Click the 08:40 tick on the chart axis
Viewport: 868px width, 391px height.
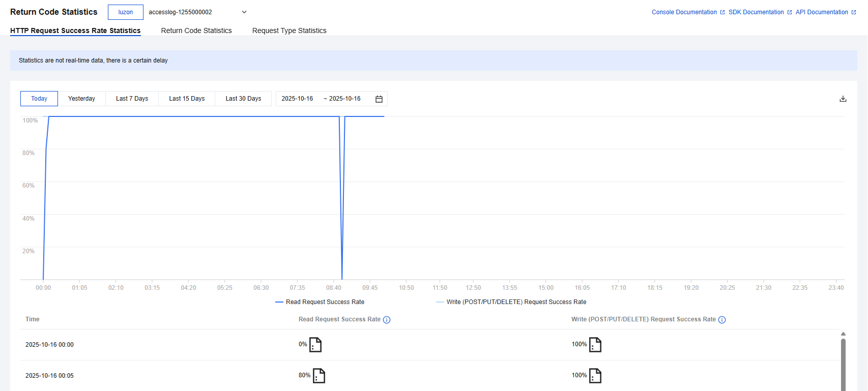[334, 288]
